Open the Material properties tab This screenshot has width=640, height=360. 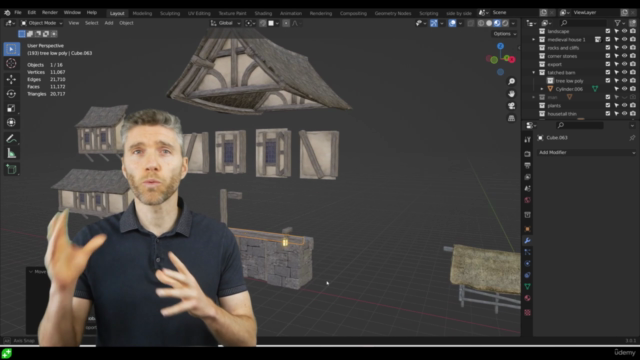[x=527, y=298]
